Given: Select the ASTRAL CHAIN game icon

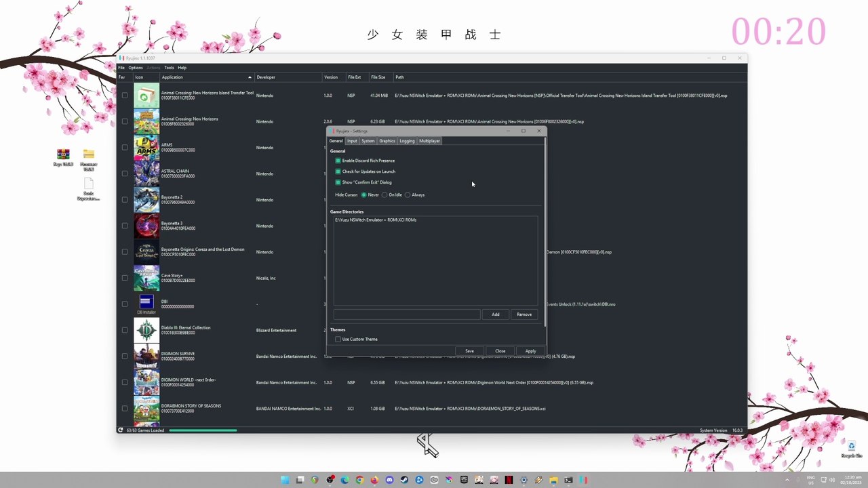Looking at the screenshot, I should coord(146,174).
